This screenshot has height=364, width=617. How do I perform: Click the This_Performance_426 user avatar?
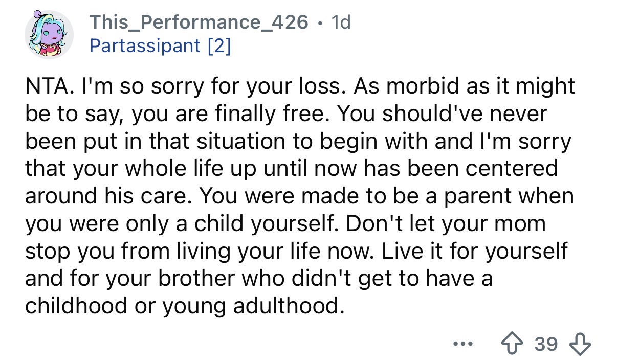tap(49, 34)
